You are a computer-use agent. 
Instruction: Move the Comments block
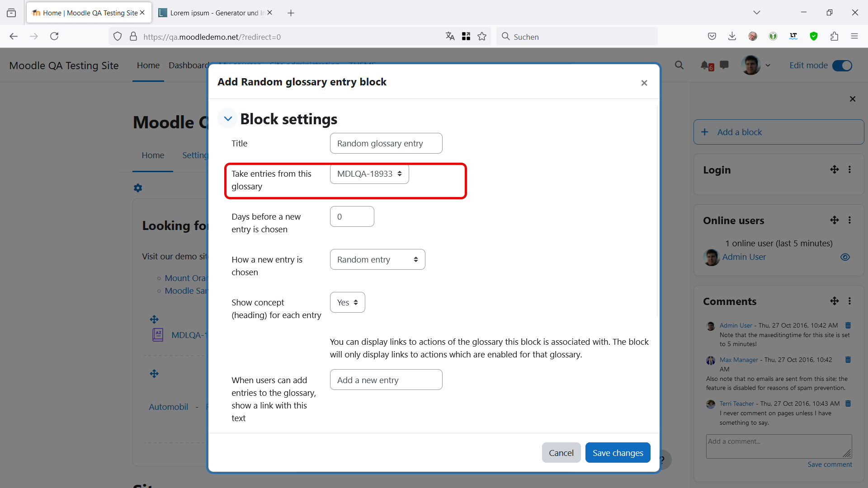[x=835, y=301]
